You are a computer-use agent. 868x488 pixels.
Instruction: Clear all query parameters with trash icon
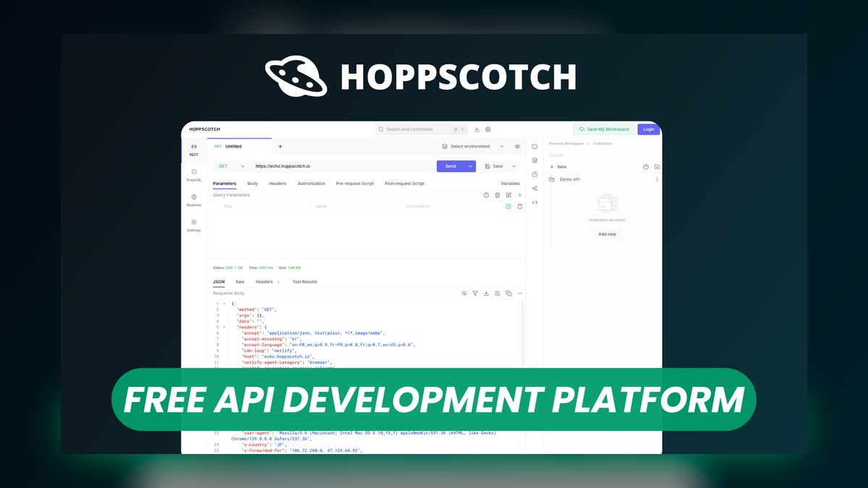498,195
